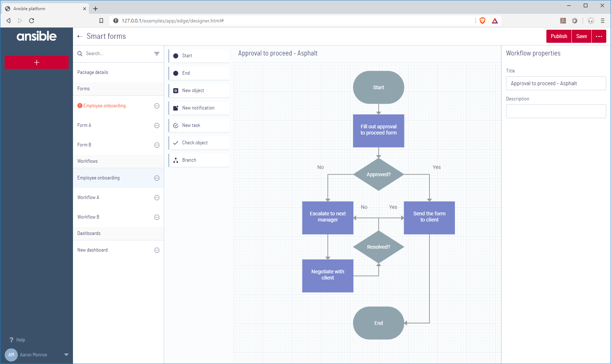Screen dimensions: 611x364
Task: Select the End node on canvas
Action: click(x=379, y=323)
